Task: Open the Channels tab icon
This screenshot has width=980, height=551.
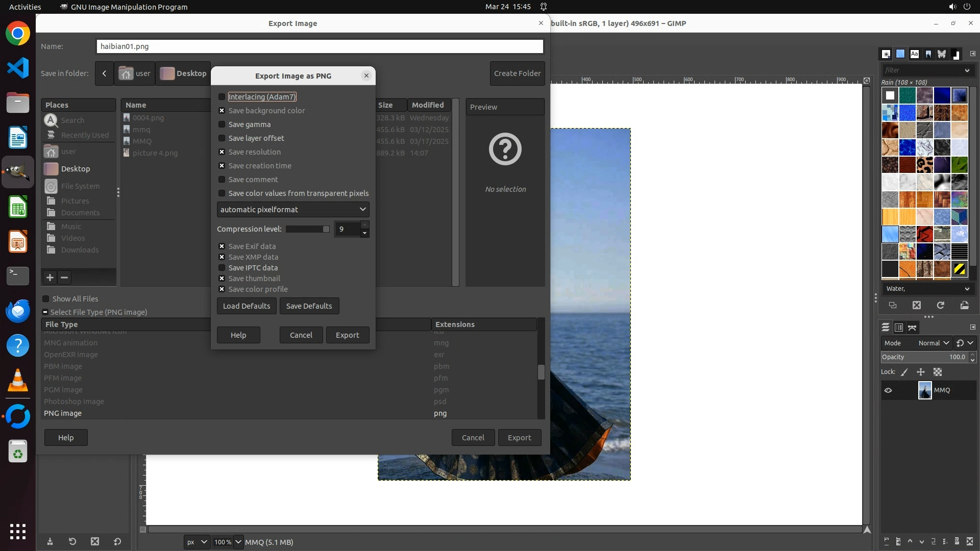Action: (x=899, y=328)
